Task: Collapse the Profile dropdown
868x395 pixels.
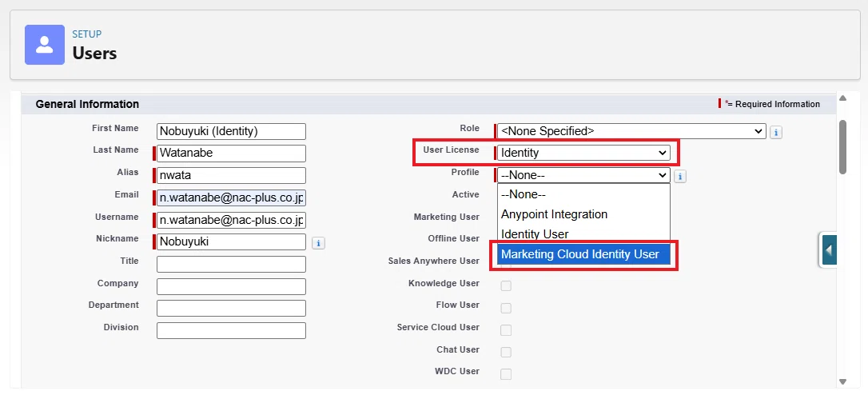Action: pyautogui.click(x=583, y=175)
